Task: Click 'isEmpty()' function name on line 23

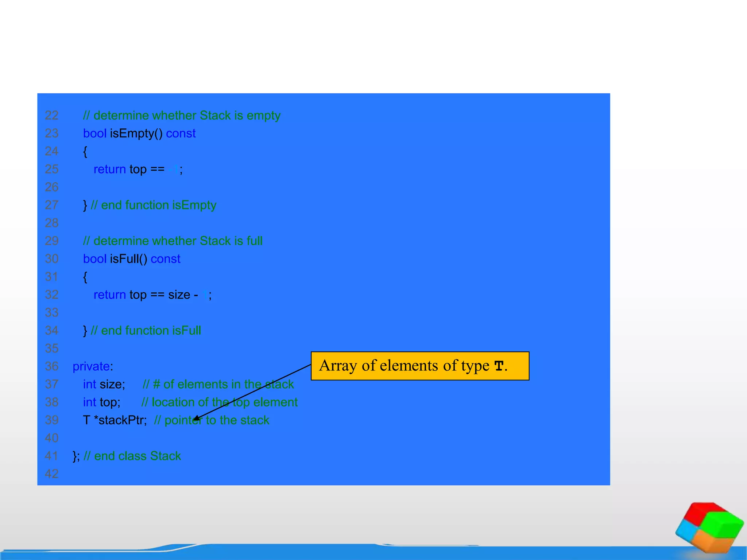Action: coord(136,133)
